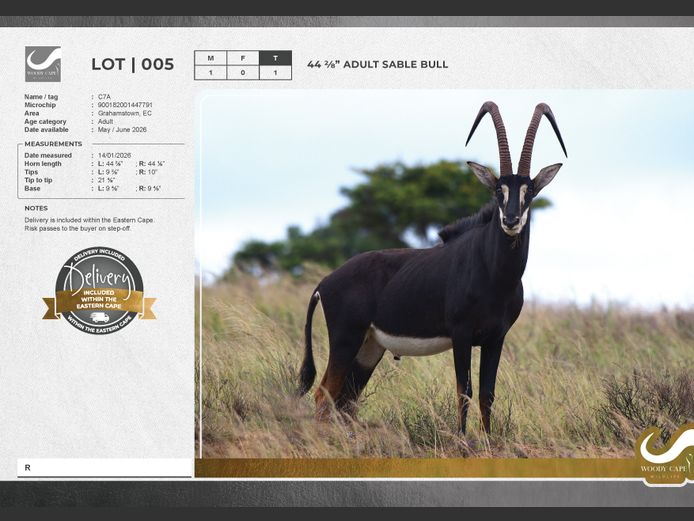Click the right horn length R: 44 value
The height and width of the screenshot is (521, 694).
152,164
